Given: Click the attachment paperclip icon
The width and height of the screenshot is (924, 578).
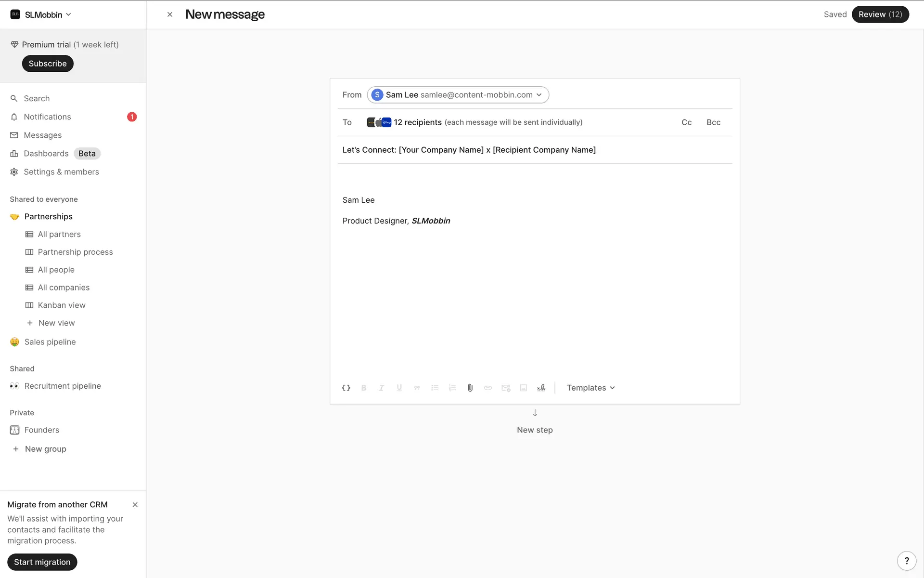Looking at the screenshot, I should point(470,388).
